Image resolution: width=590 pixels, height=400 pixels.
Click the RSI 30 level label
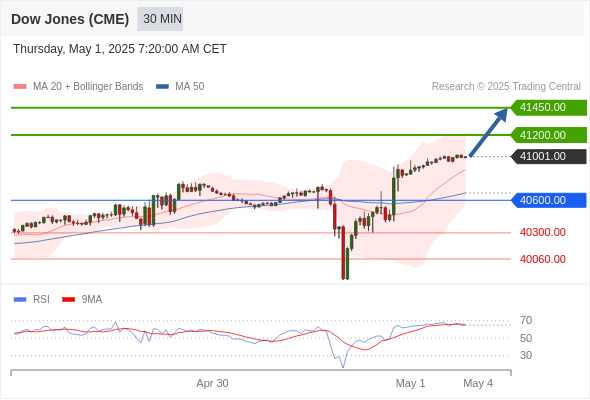coord(526,355)
